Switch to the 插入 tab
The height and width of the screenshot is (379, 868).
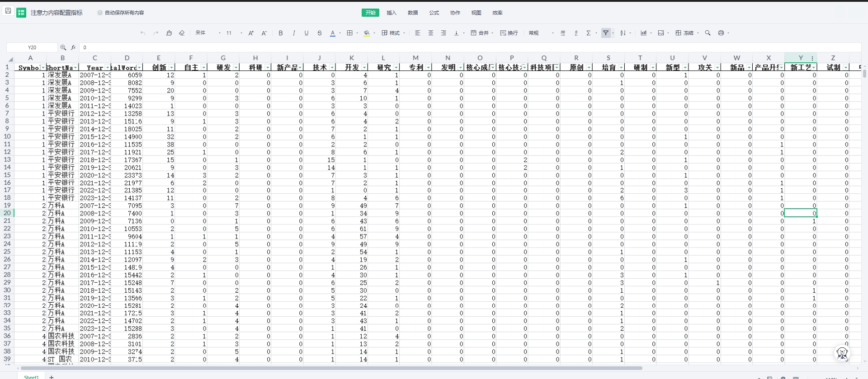(x=392, y=13)
